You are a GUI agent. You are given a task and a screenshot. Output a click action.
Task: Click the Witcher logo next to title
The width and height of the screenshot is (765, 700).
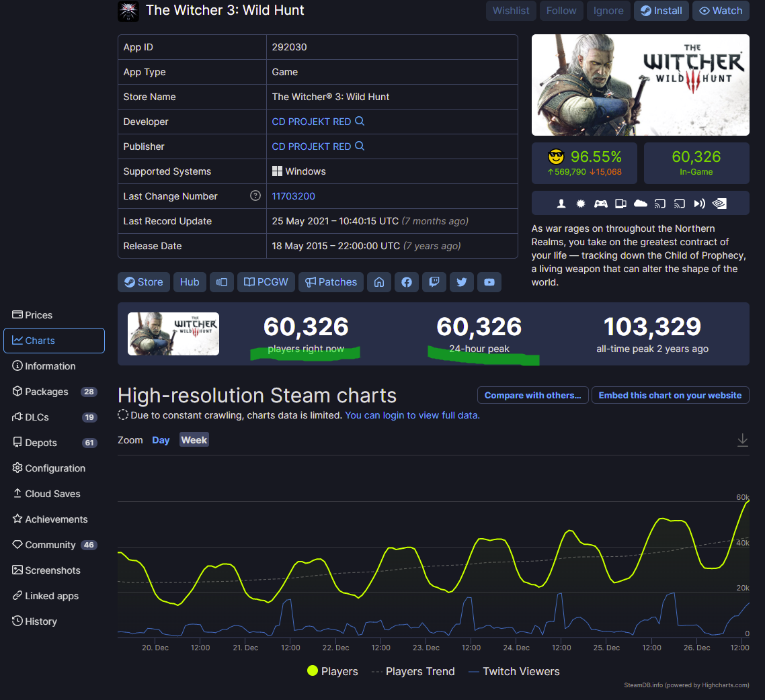129,11
